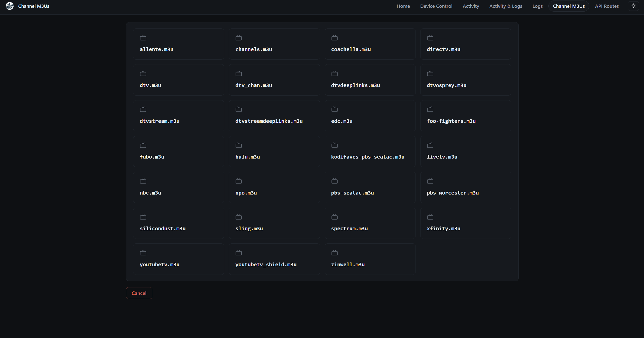Select the pbs-worcester.m3u file name
Screen dimensions: 644x338
[x=452, y=193]
